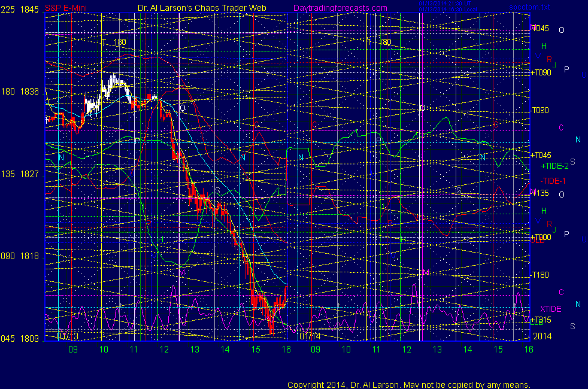The width and height of the screenshot is (588, 389).
Task: Click the '-T045' line label
Action: [x=539, y=28]
